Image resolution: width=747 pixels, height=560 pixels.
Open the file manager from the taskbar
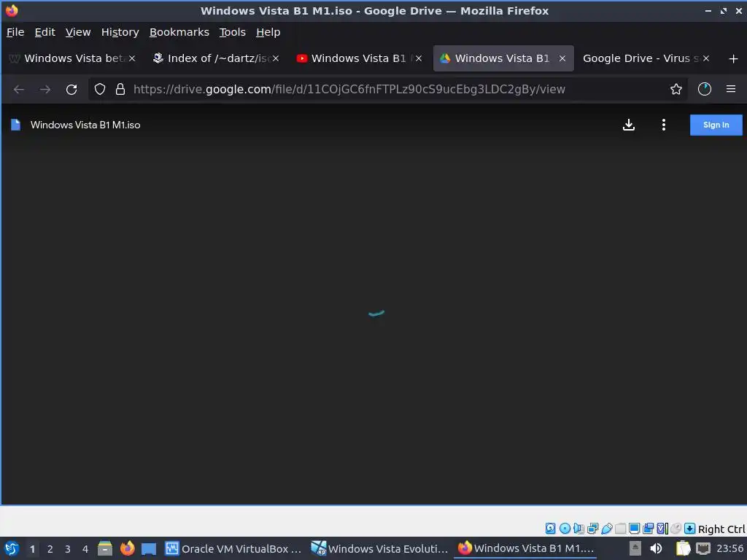[105, 548]
